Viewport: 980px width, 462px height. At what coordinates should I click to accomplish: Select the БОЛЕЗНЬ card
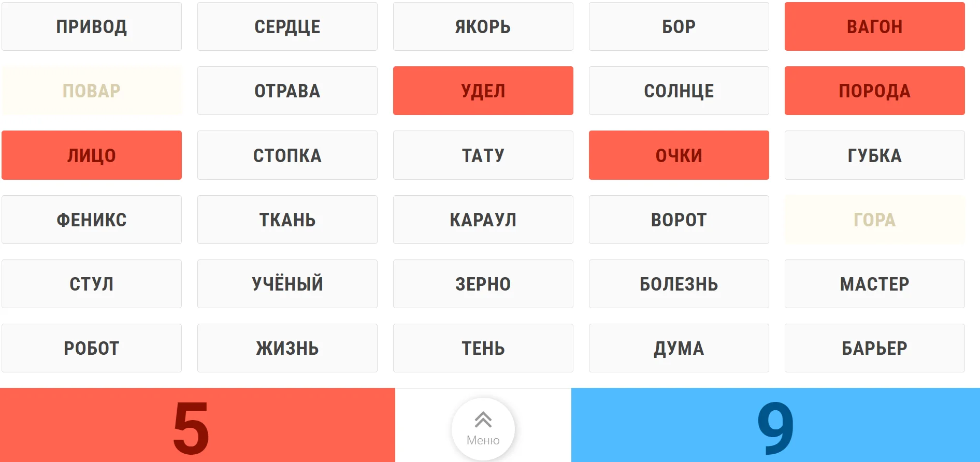tap(679, 284)
